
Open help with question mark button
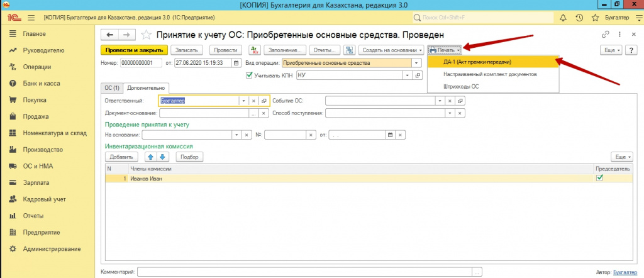(x=630, y=50)
